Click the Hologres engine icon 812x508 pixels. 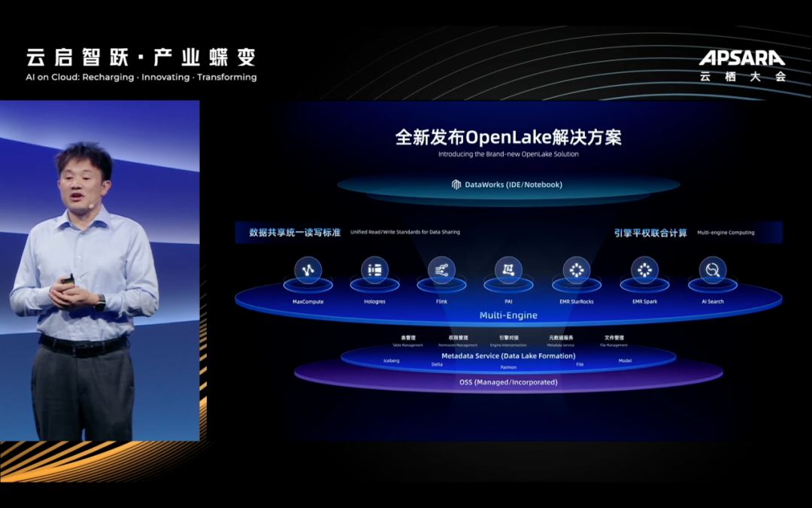[x=374, y=270]
